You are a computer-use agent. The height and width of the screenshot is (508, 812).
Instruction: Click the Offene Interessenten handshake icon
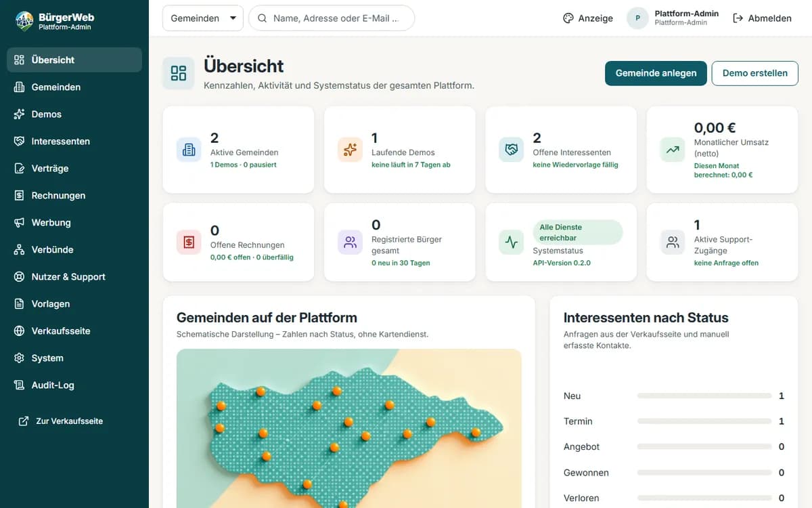[x=512, y=150]
